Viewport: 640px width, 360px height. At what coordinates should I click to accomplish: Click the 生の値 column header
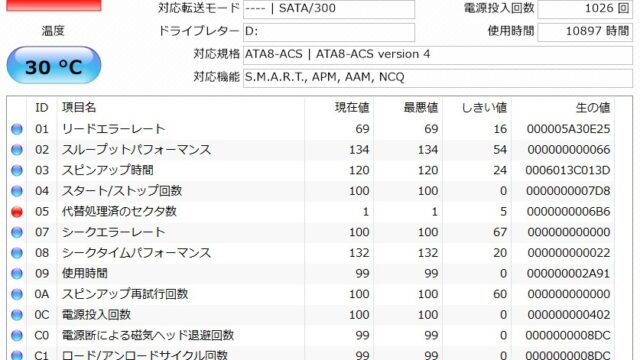point(593,107)
